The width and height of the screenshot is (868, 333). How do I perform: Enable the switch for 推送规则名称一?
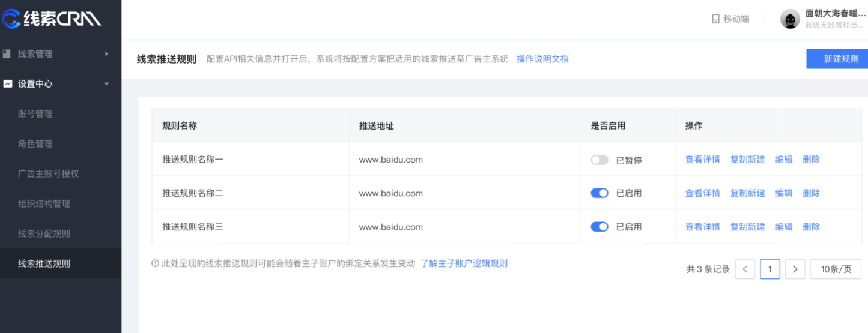599,160
